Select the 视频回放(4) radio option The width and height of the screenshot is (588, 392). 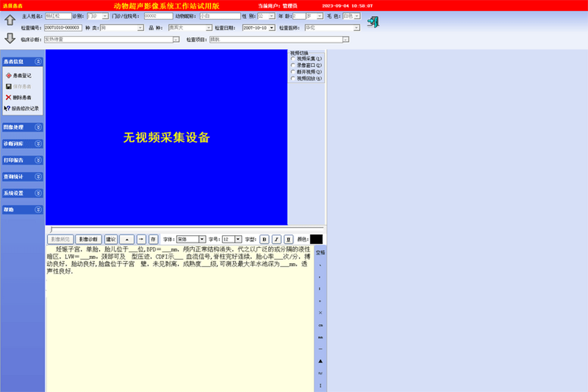click(293, 78)
